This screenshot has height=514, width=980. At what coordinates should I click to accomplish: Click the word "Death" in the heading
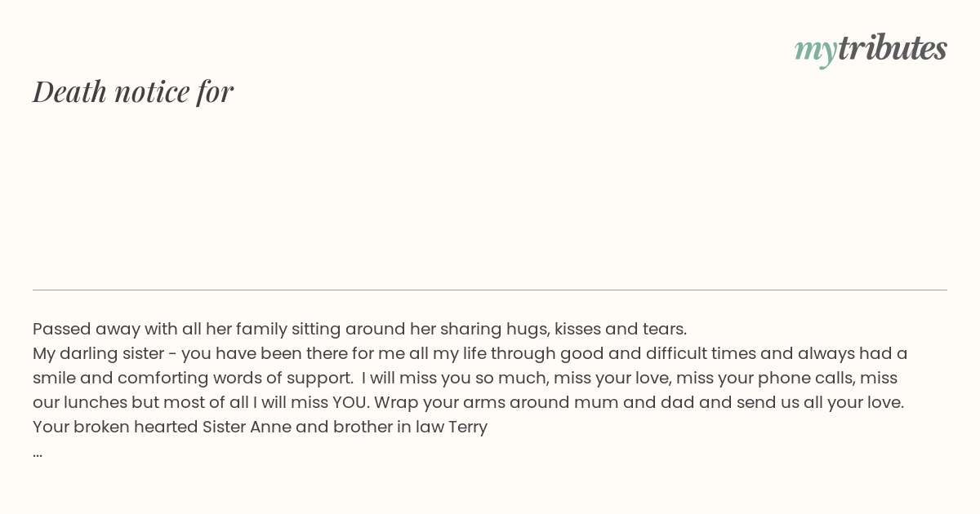point(70,91)
